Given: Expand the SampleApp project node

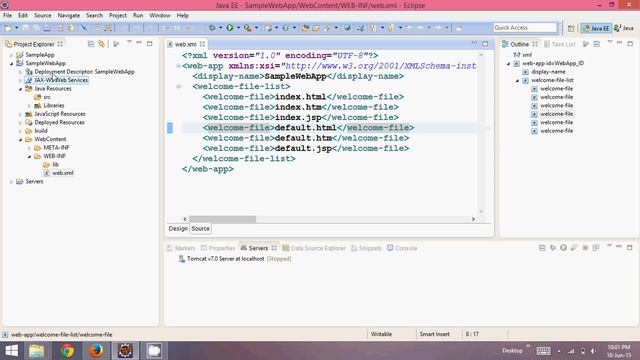Looking at the screenshot, I should pos(11,55).
